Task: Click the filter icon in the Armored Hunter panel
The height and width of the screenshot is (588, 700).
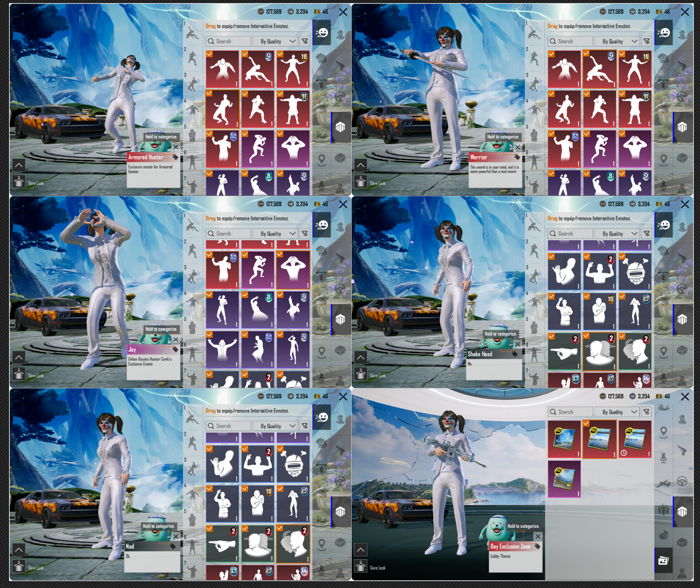Action: (x=305, y=41)
